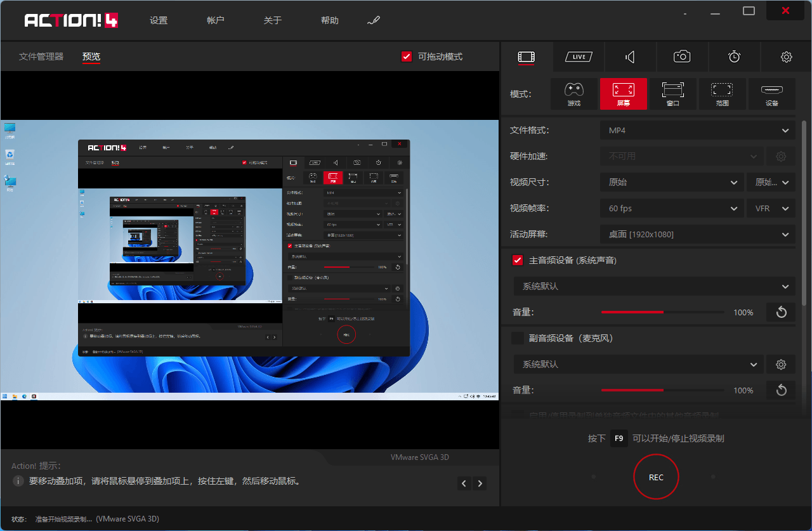Select the 设备 device recording mode
The height and width of the screenshot is (531, 812).
click(x=771, y=94)
